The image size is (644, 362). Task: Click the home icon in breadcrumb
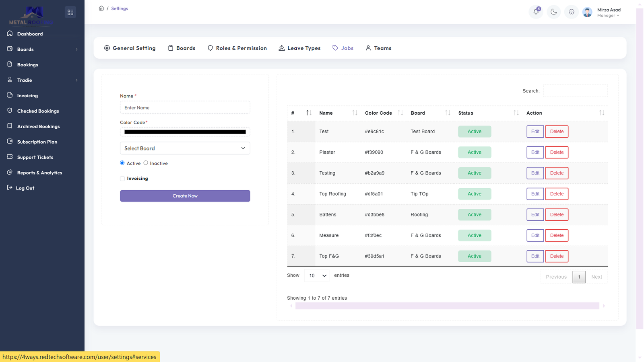(101, 8)
